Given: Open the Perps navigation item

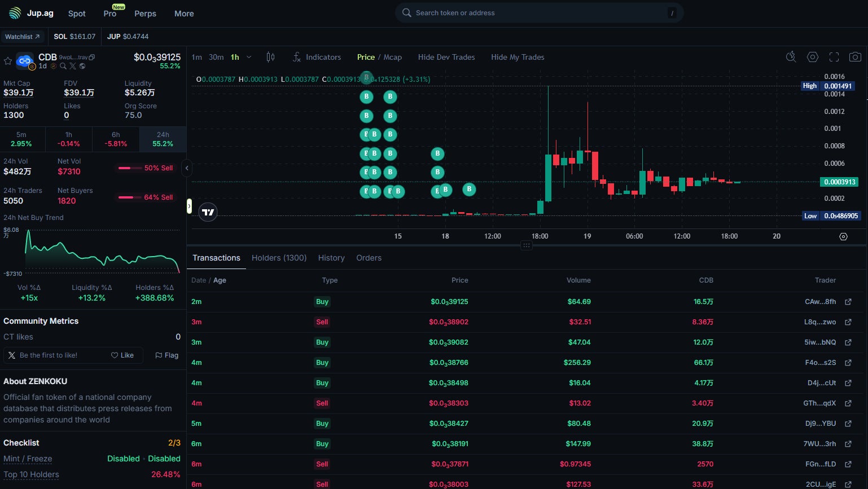Looking at the screenshot, I should 145,14.
